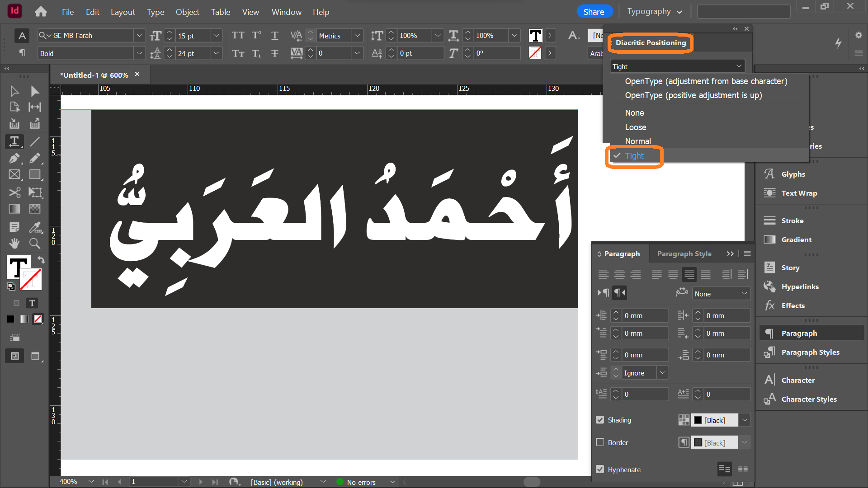This screenshot has width=868, height=488.
Task: Click the Justify all lines alignment icon
Action: tap(705, 274)
